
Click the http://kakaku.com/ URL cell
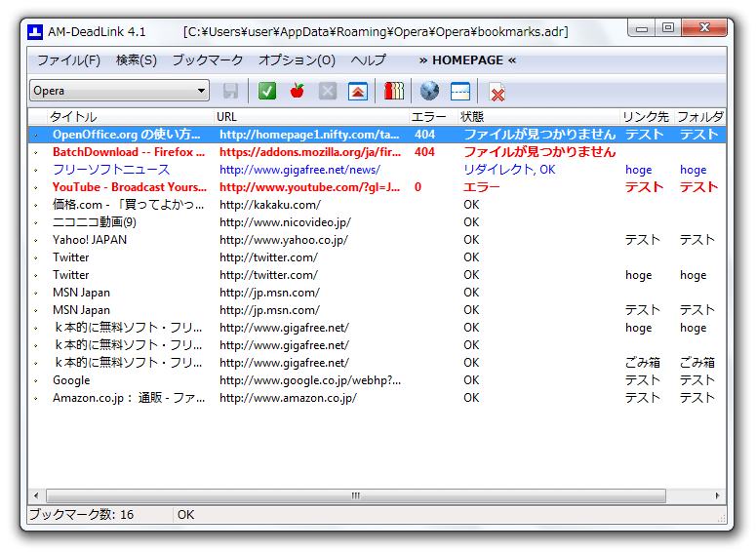click(270, 205)
